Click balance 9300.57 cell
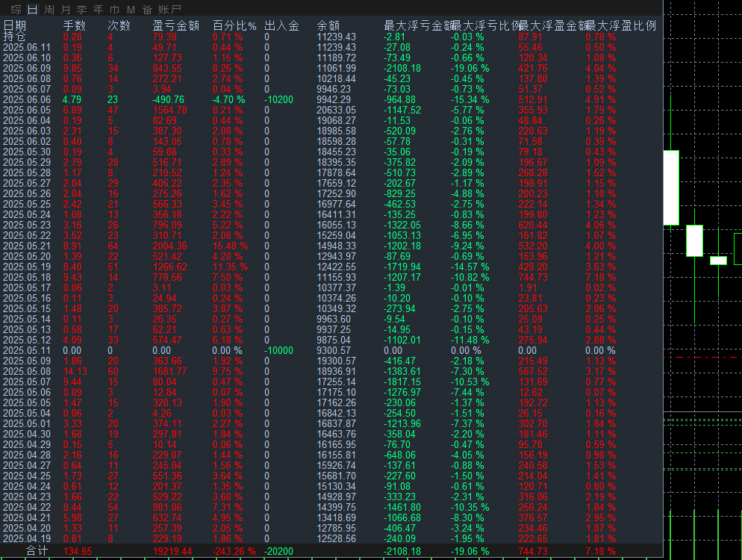This screenshot has width=742, height=560. tap(334, 350)
